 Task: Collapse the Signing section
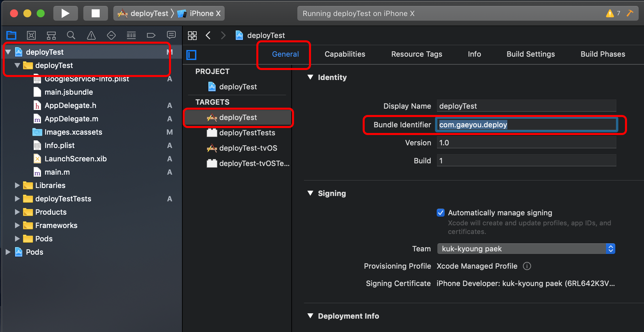tap(310, 193)
